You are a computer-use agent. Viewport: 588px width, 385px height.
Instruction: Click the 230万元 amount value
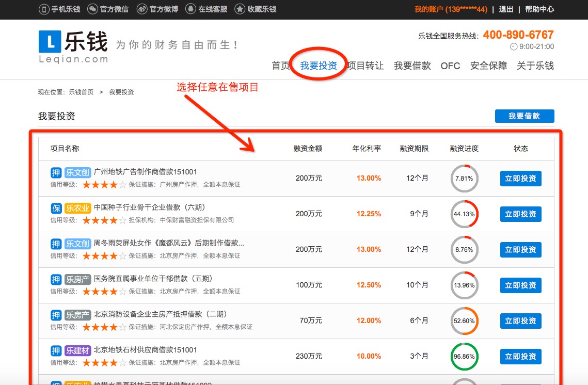pyautogui.click(x=309, y=357)
